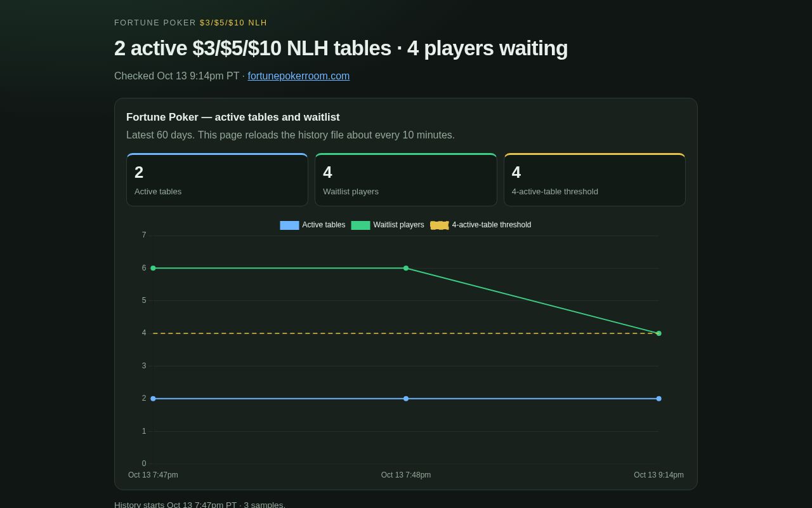Click the 'History starts Oct 13 7:47pm PT' footer text
812x508 pixels.
point(200,505)
